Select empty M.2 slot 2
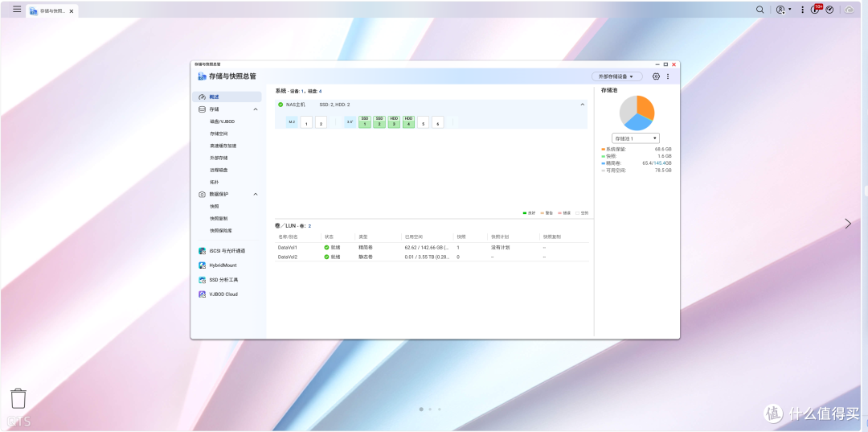 click(321, 121)
